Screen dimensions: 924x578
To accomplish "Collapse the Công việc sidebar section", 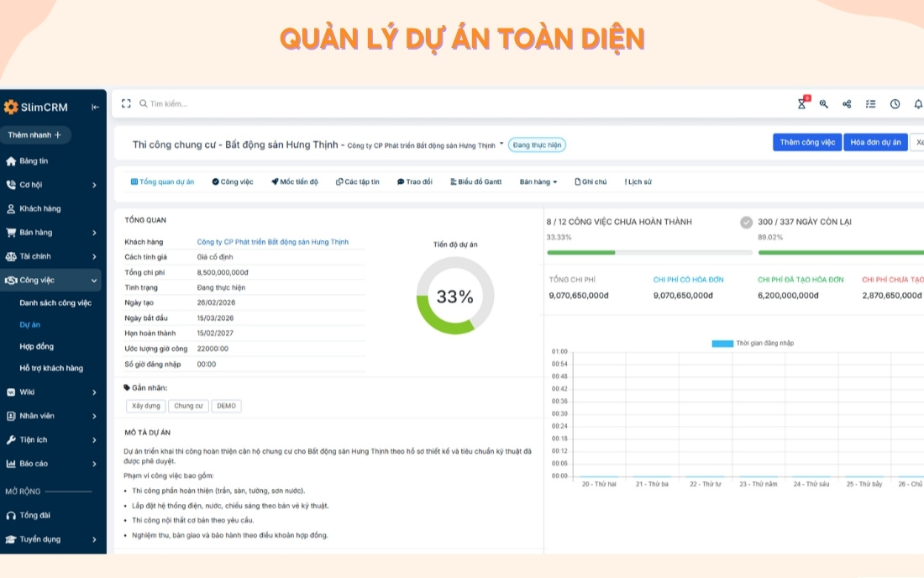I will (94, 281).
